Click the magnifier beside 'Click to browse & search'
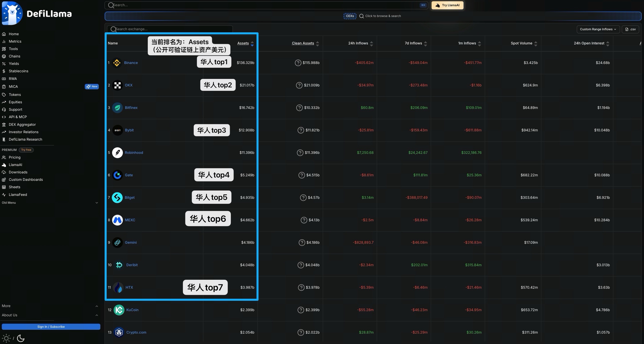This screenshot has height=344, width=644. tap(361, 16)
